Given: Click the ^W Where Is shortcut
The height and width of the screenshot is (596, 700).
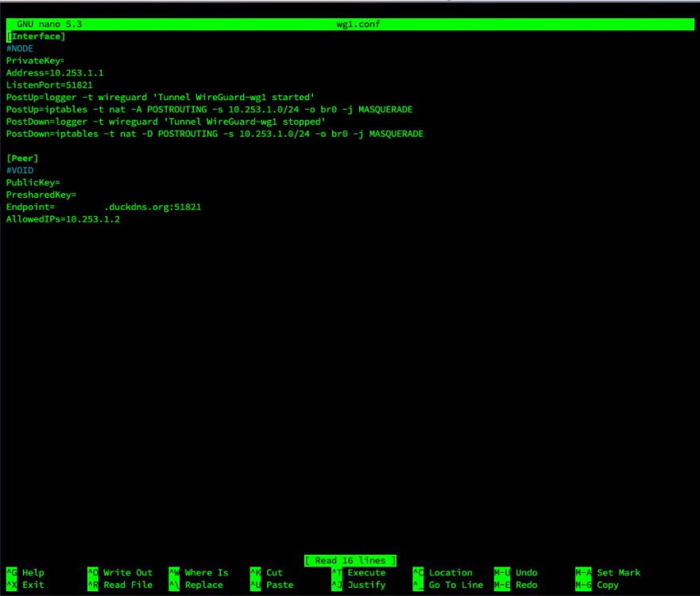Looking at the screenshot, I should point(199,572).
